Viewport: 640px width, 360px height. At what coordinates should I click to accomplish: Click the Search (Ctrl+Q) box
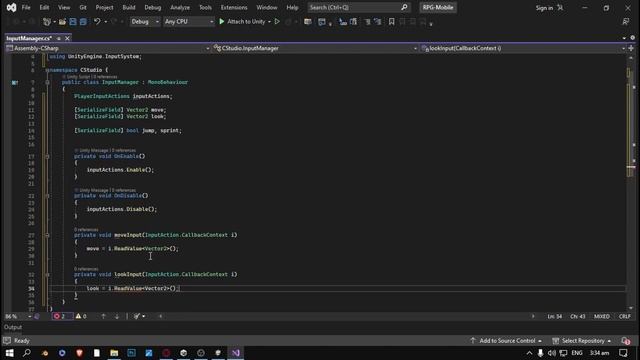point(358,7)
